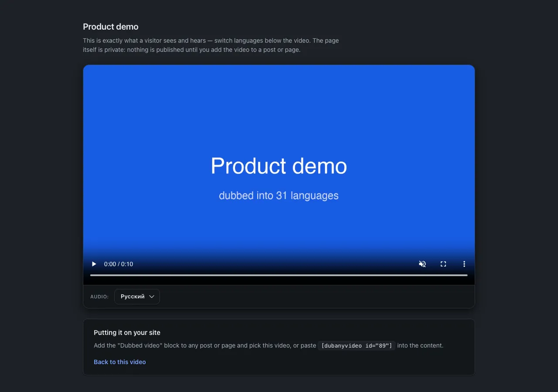Screen dimensions: 558x392
Task: Unmute the video audio
Action: click(x=422, y=264)
